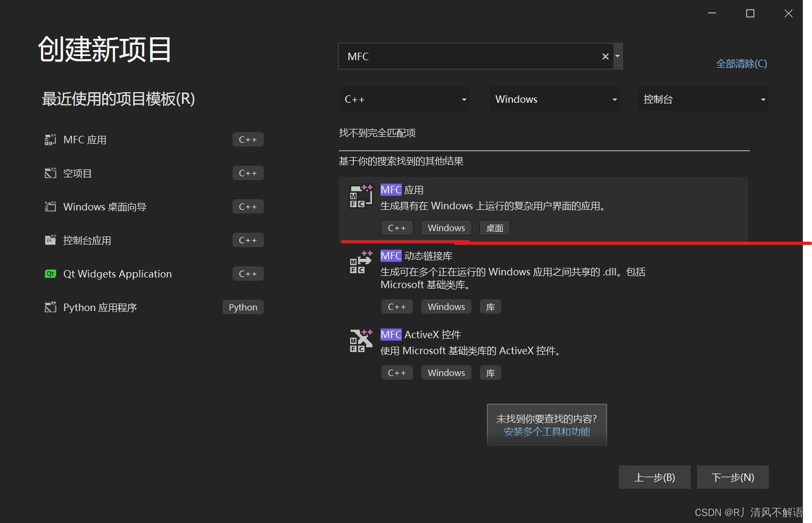Open the C++ language filter dropdown
This screenshot has height=523, width=812.
(403, 99)
